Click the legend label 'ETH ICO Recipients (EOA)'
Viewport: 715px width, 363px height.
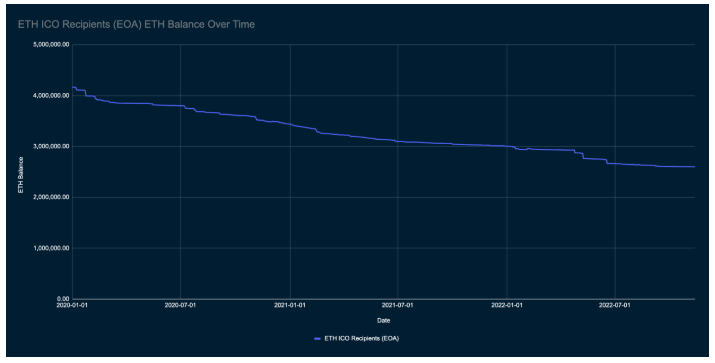click(362, 339)
